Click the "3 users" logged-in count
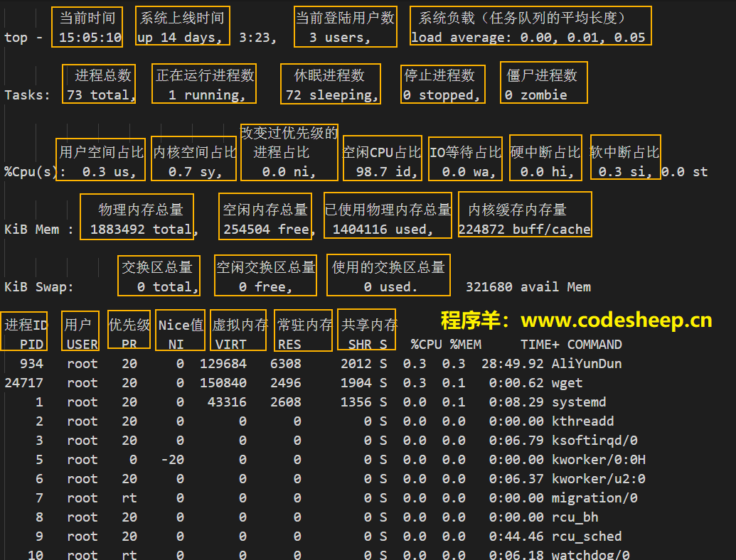Viewport: 736px width, 560px height. [340, 38]
